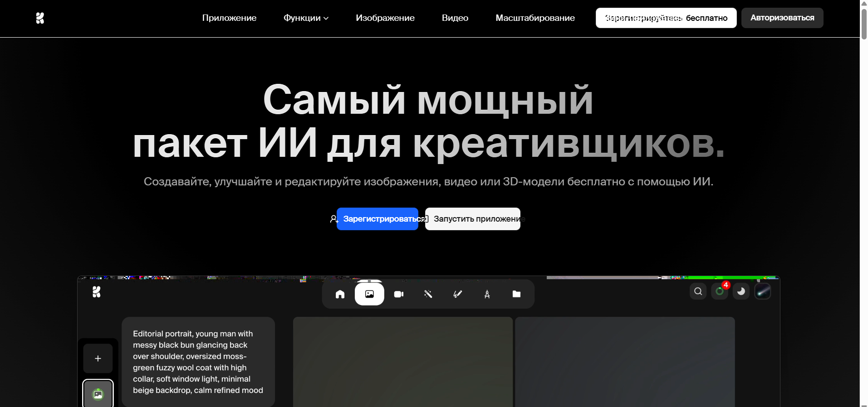Open the user avatar in app preview
The image size is (868, 407).
(x=763, y=291)
